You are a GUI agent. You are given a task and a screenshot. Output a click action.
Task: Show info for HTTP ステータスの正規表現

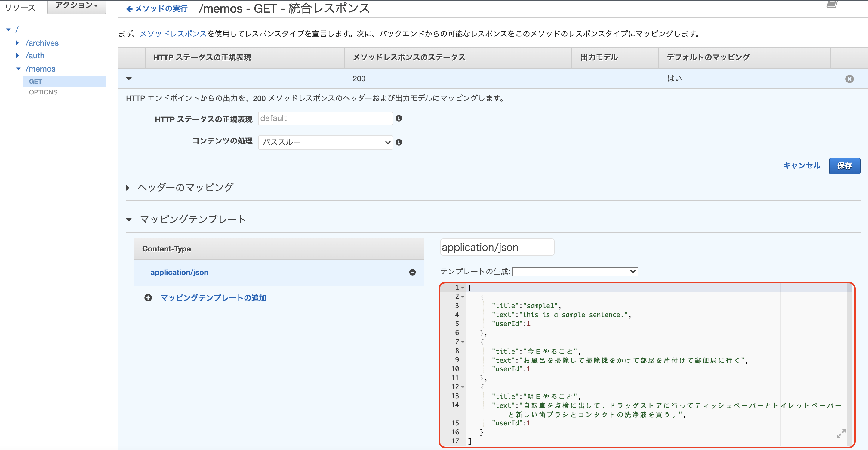(x=399, y=118)
